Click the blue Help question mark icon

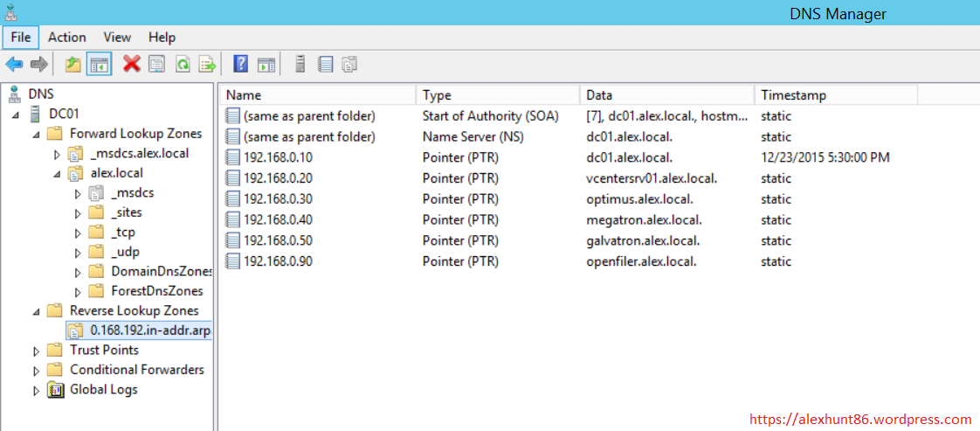[240, 64]
